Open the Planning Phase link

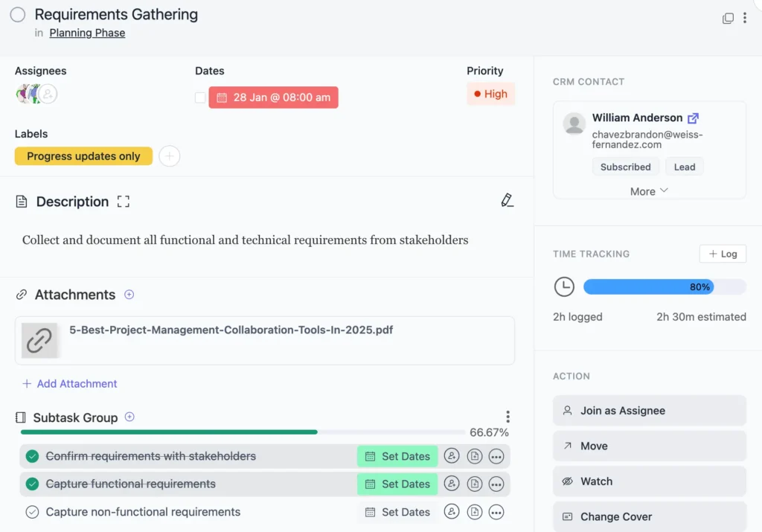coord(86,33)
